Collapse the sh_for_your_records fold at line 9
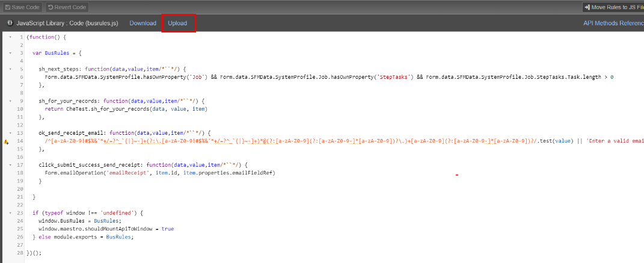The image size is (644, 263). 10,101
